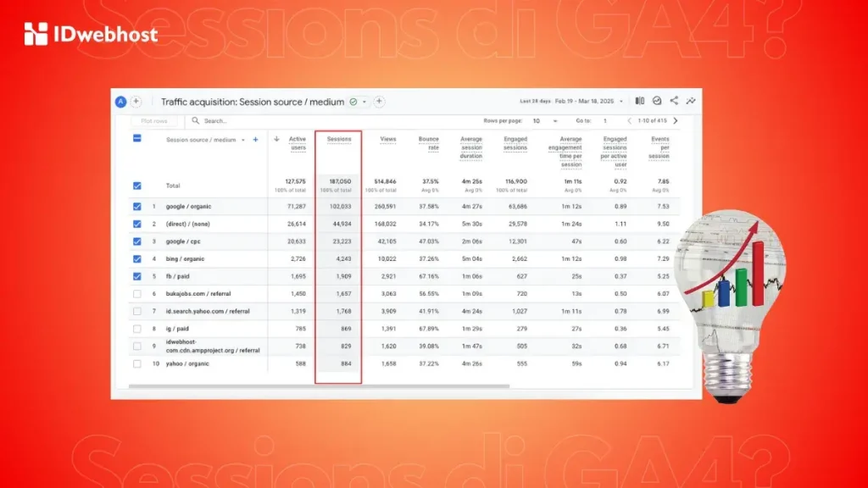The width and height of the screenshot is (868, 488).
Task: Sort by Active users column header
Action: [298, 143]
